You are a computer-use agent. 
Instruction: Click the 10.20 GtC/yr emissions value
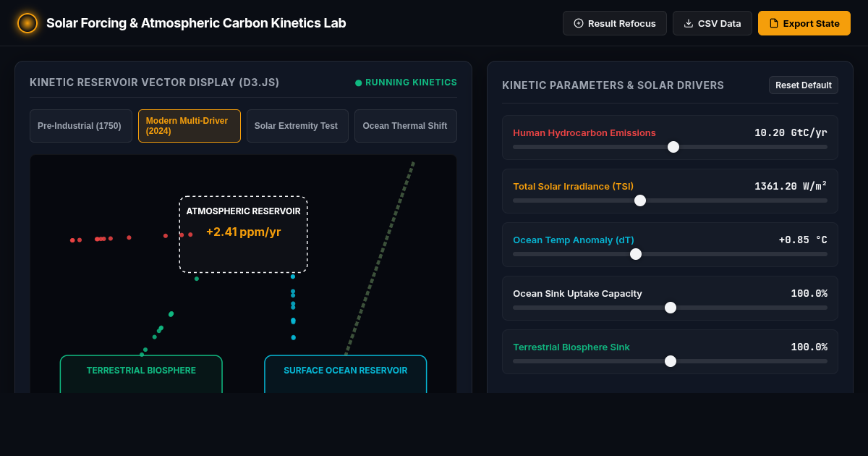[791, 132]
